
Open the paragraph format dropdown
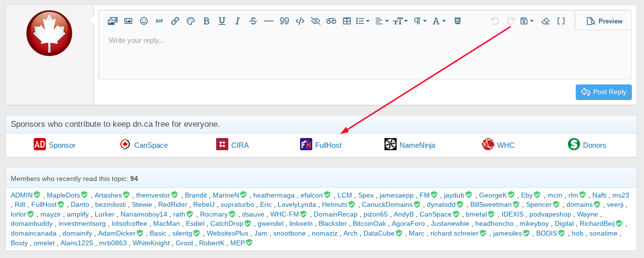(x=420, y=21)
